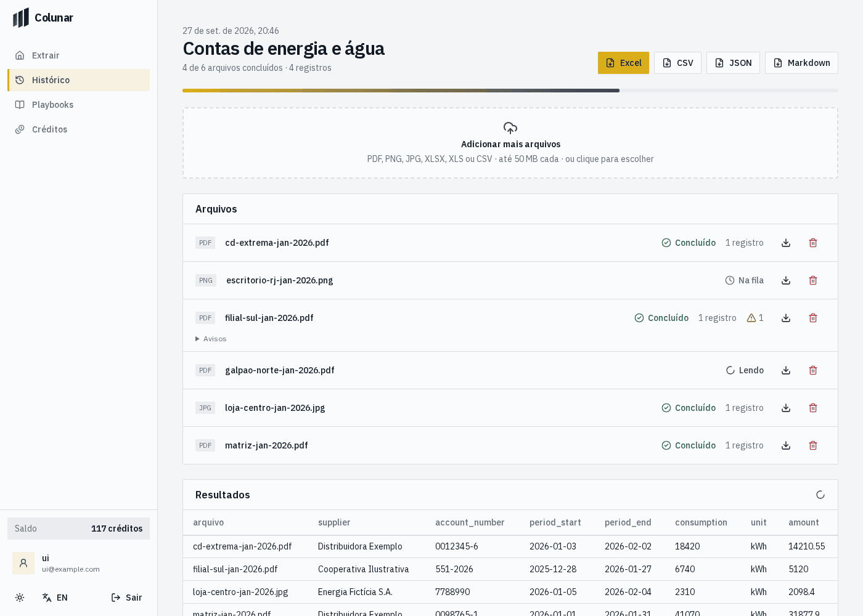Click file name escritorio-rj-jan-2026.png in Arquivos
This screenshot has width=863, height=616.
click(279, 280)
